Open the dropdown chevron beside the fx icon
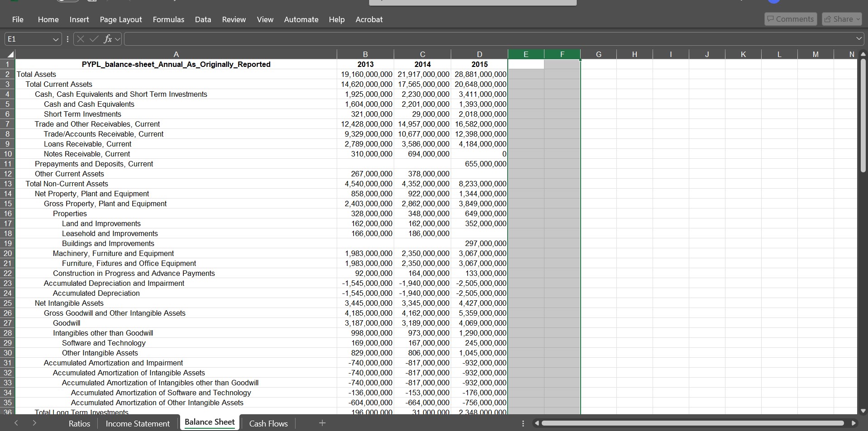This screenshot has width=868, height=431. click(118, 39)
